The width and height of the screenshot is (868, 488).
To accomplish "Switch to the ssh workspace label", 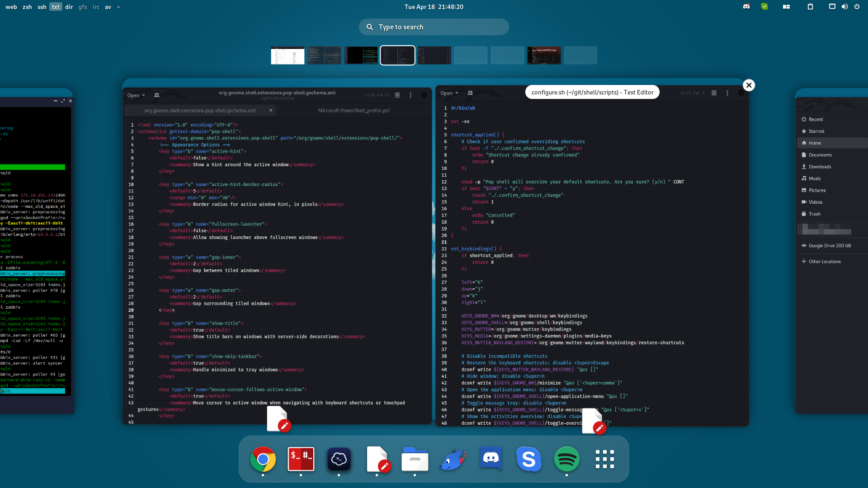I will pyautogui.click(x=42, y=7).
